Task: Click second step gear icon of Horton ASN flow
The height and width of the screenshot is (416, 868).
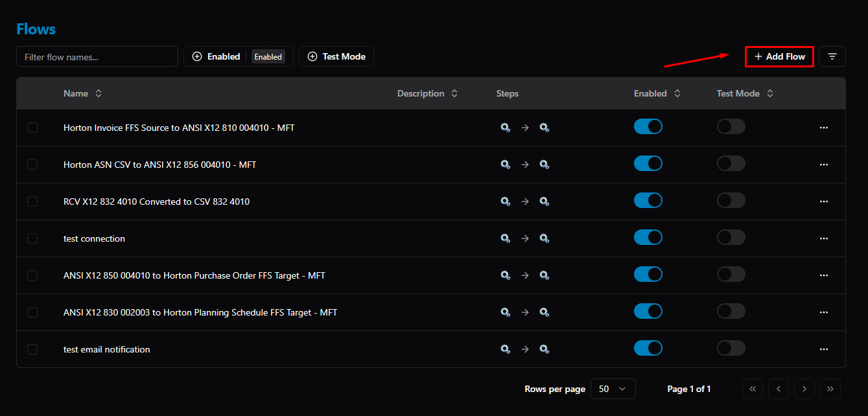Action: click(x=545, y=165)
